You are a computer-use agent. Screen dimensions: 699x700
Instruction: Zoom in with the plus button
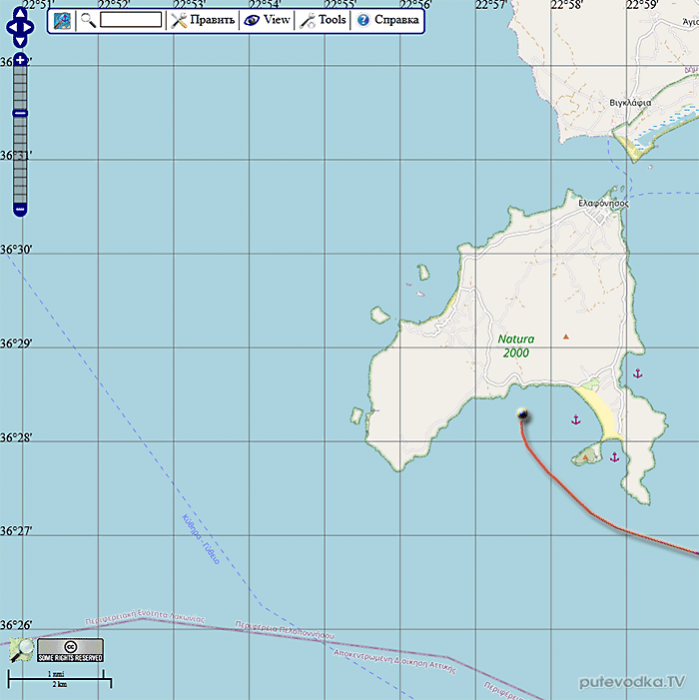pyautogui.click(x=20, y=59)
